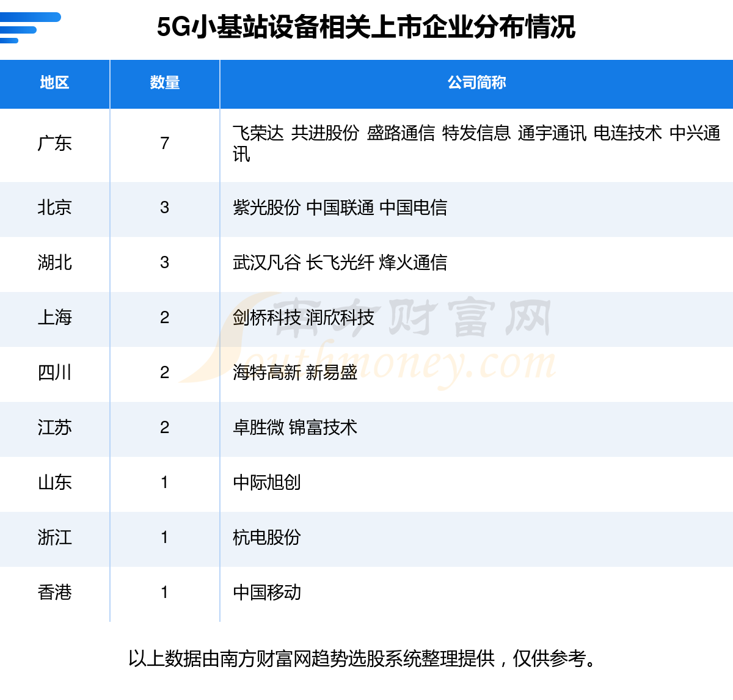
Task: Click the quantity 3 in 湖北 row
Action: pyautogui.click(x=164, y=263)
